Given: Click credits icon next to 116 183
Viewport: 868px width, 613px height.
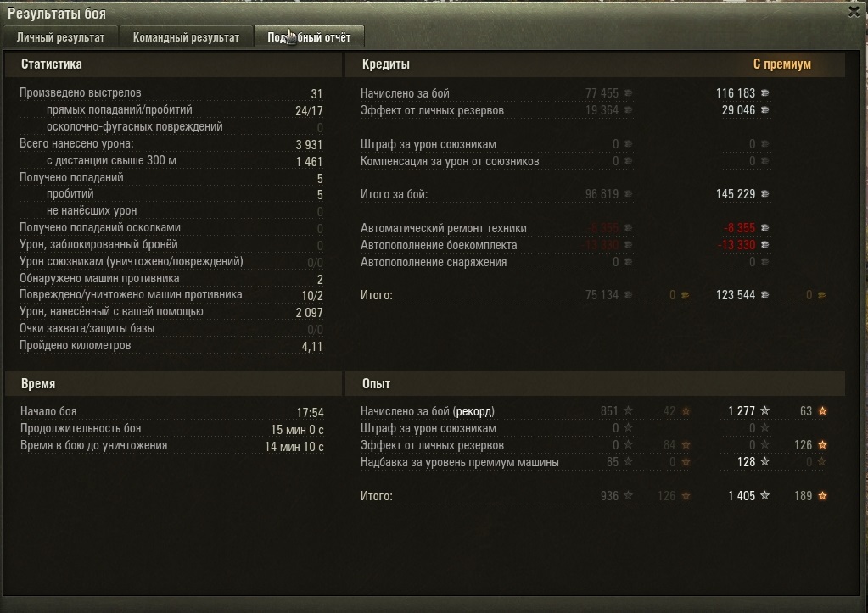Looking at the screenshot, I should tap(764, 93).
